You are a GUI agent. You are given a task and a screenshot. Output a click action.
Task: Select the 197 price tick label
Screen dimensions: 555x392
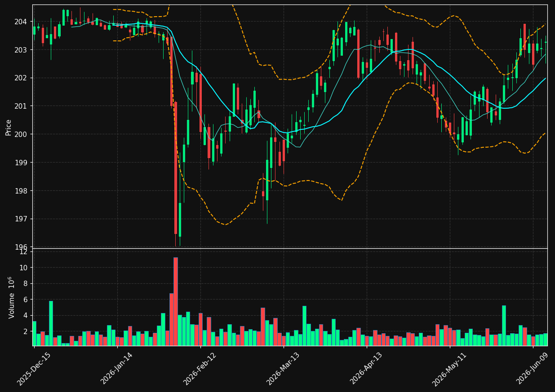(x=21, y=219)
